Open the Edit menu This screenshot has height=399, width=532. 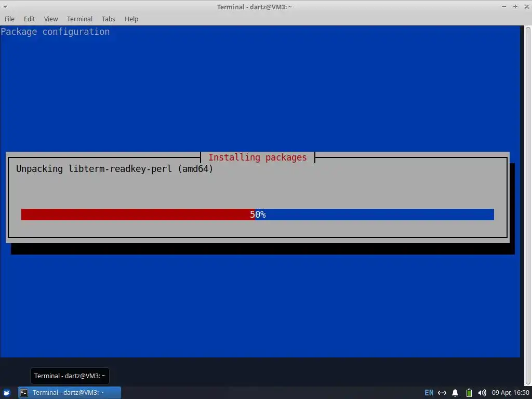(x=29, y=19)
